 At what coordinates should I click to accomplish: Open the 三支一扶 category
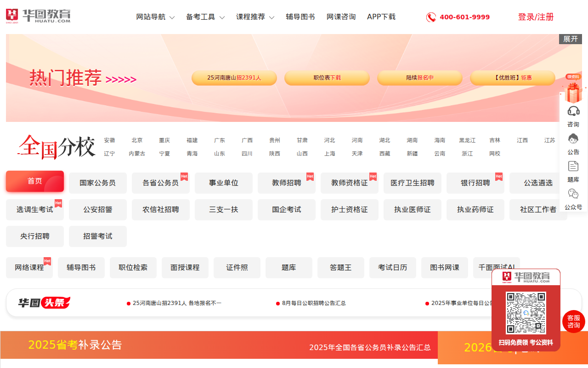click(x=224, y=210)
